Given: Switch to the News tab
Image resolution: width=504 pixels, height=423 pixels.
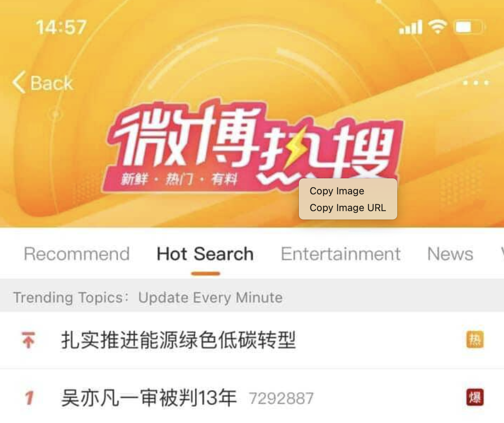Looking at the screenshot, I should click(x=450, y=254).
